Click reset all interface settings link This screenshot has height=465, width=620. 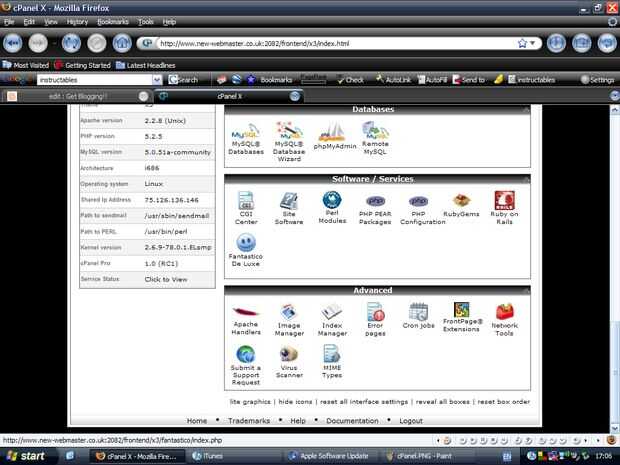[x=364, y=402]
